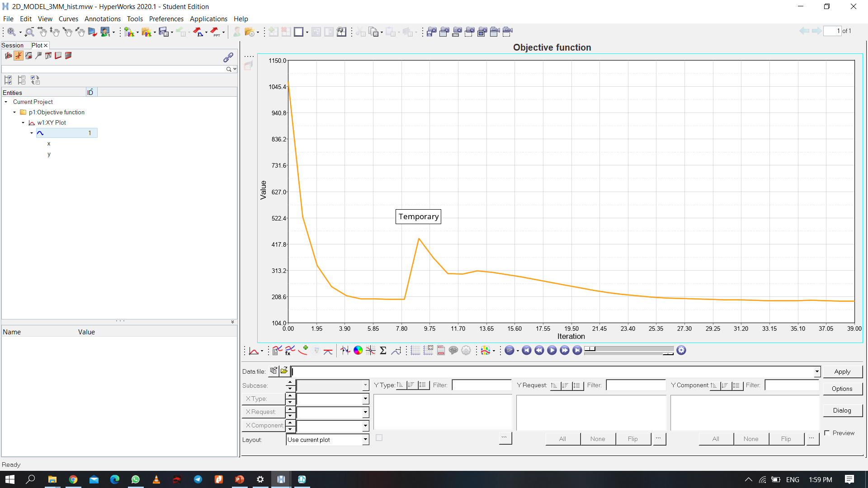This screenshot has width=868, height=488.
Task: Click the Options button
Action: 843,389
